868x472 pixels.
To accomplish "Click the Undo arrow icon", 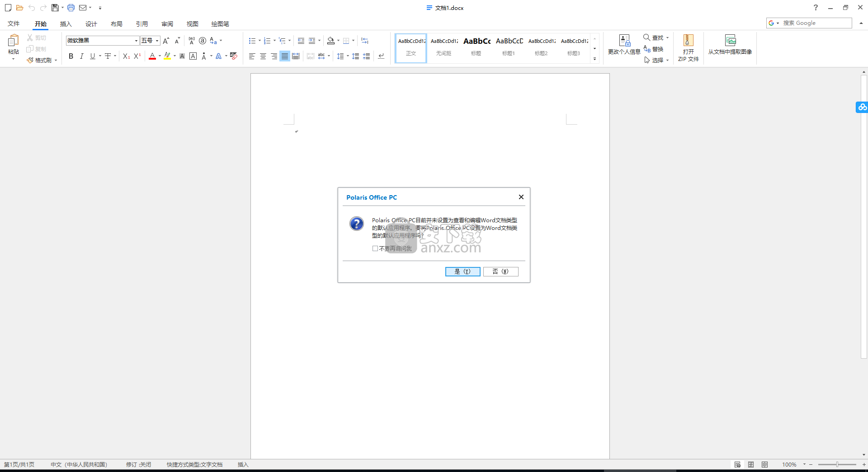I will [x=31, y=8].
